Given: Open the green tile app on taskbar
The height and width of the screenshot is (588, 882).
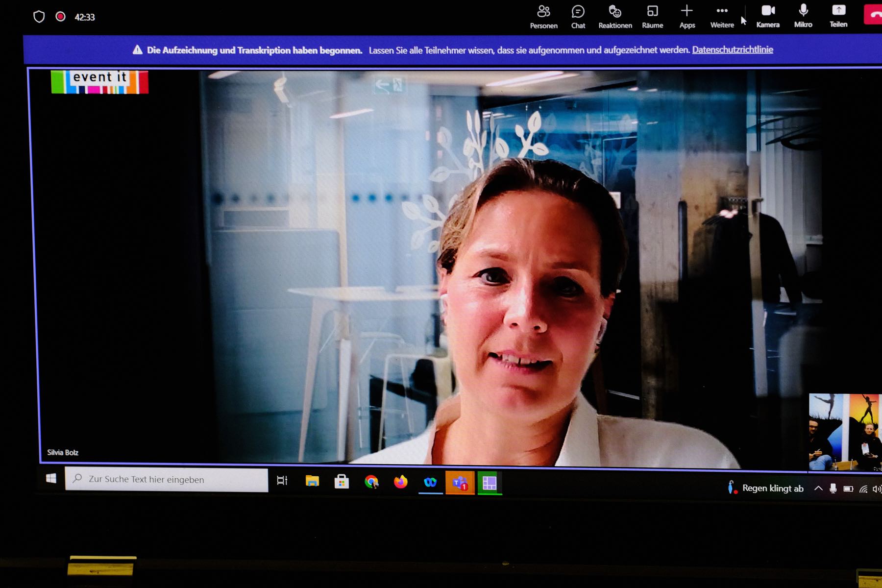Looking at the screenshot, I should coord(490,483).
